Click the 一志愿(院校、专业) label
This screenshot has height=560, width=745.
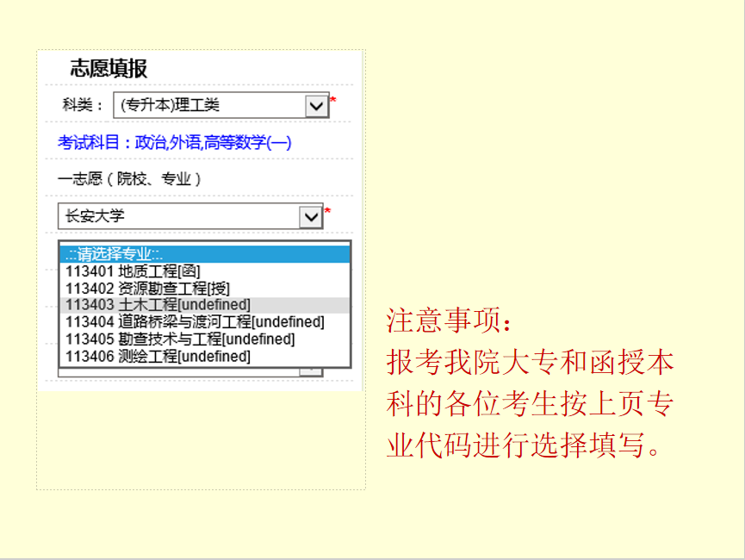[x=130, y=179]
